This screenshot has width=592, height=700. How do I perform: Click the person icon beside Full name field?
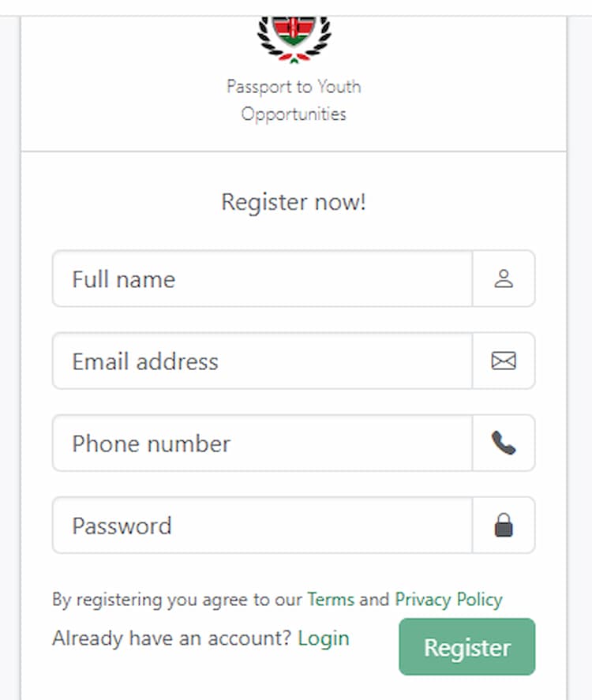point(504,279)
